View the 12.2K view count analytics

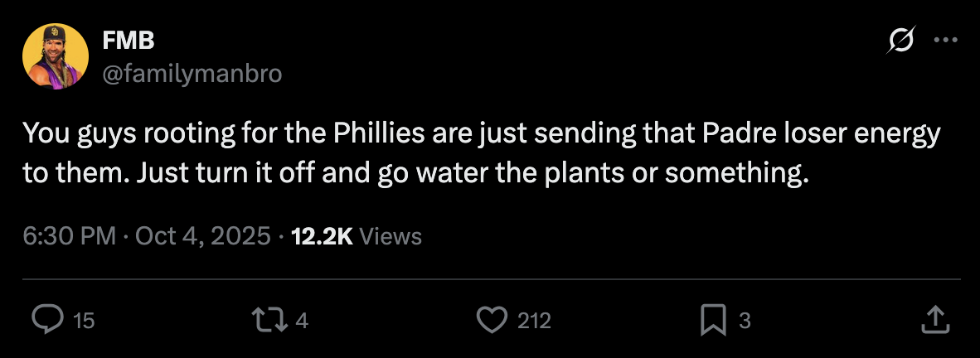pos(323,237)
